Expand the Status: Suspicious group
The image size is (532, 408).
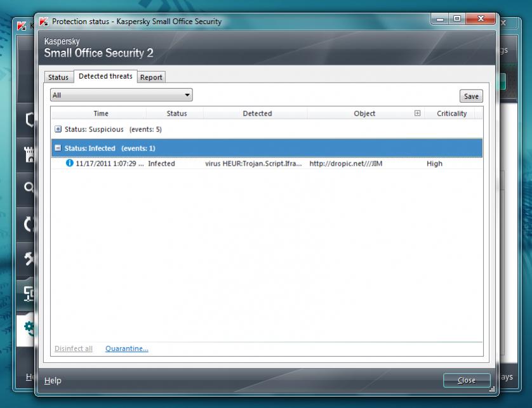click(58, 129)
